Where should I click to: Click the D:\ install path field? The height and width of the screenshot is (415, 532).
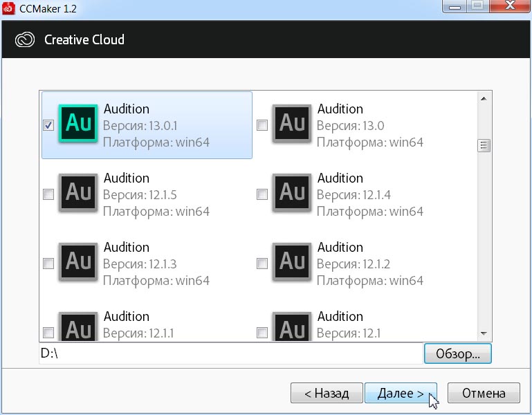click(231, 353)
